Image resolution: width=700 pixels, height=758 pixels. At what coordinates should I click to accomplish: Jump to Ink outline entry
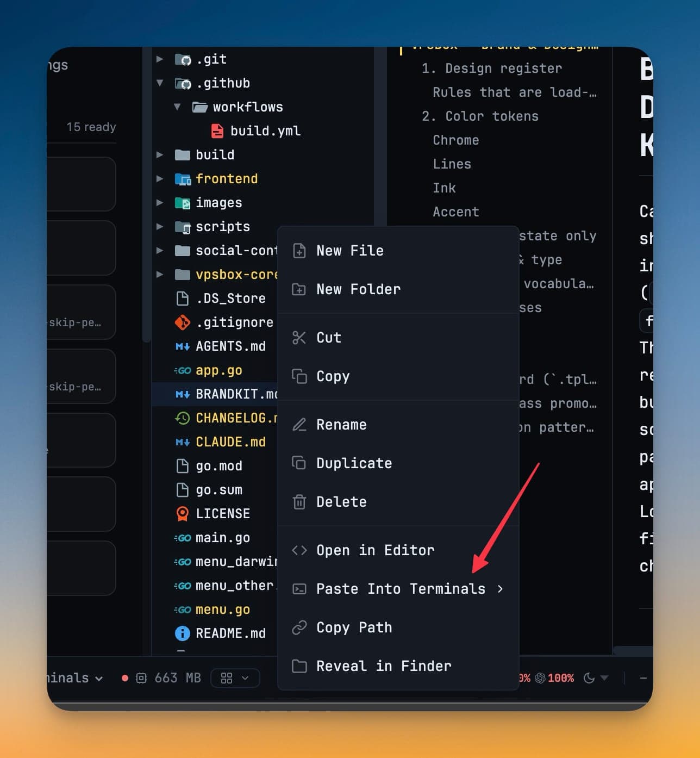tap(445, 188)
